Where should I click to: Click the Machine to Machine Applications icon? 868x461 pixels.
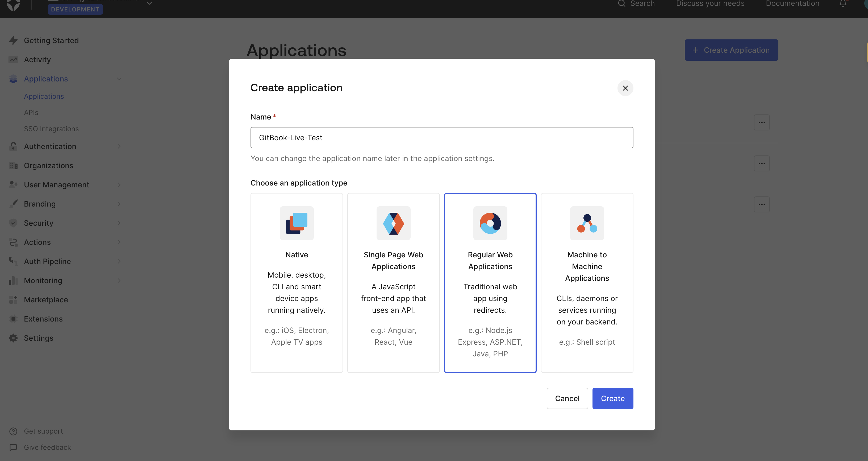pyautogui.click(x=587, y=223)
